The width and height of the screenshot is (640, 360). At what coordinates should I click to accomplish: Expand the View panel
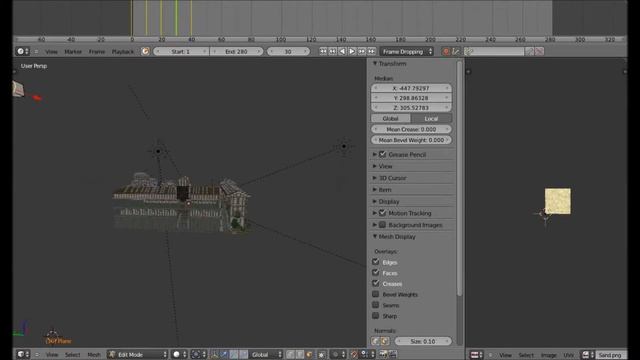[375, 166]
